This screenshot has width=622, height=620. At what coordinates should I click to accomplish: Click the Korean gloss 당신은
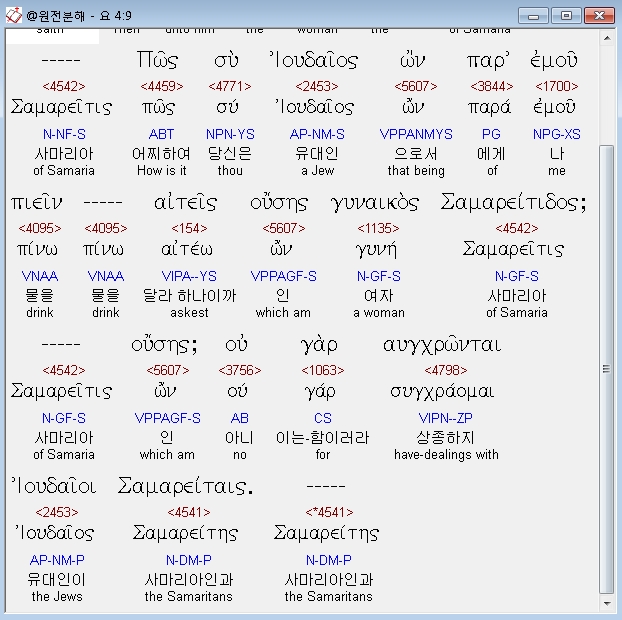click(230, 154)
